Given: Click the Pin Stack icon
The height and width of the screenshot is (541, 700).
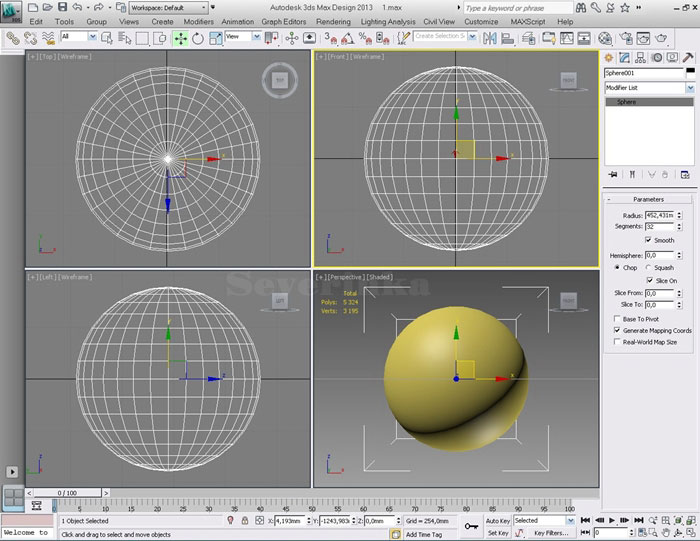Looking at the screenshot, I should 612,174.
